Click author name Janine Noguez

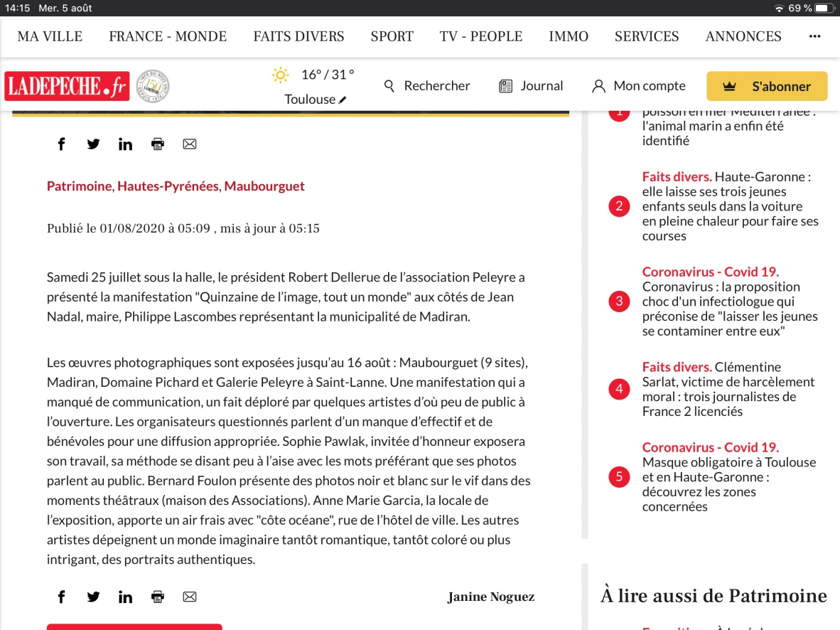coord(491,597)
